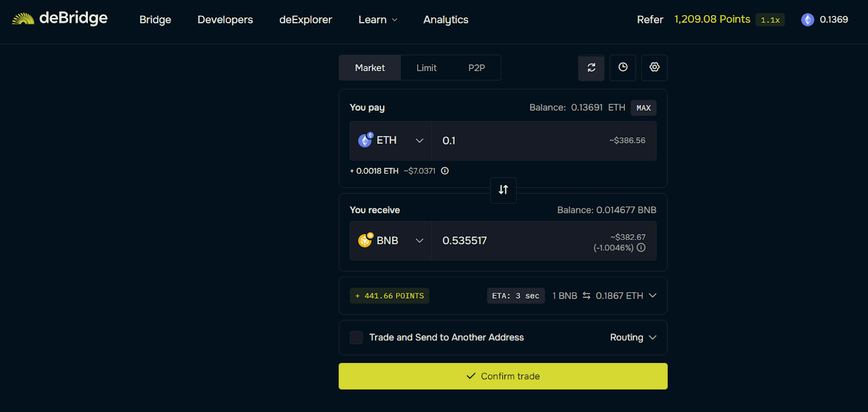Click the deBridge logo
868x412 pixels.
tap(60, 18)
